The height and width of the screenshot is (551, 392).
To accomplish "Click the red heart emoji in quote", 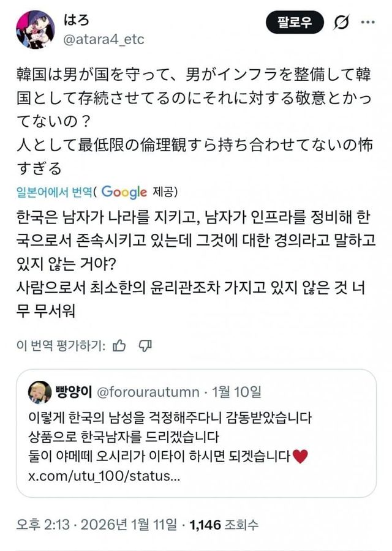I will [300, 456].
